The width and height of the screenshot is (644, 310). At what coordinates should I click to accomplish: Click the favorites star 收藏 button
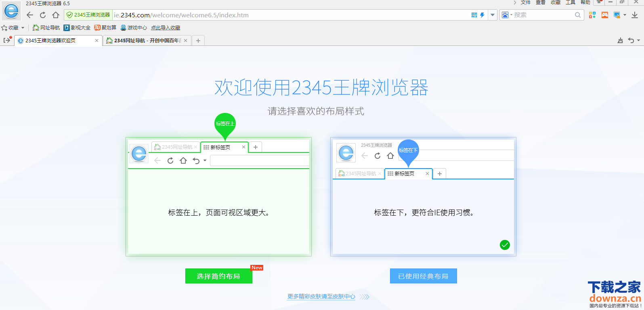click(x=10, y=28)
